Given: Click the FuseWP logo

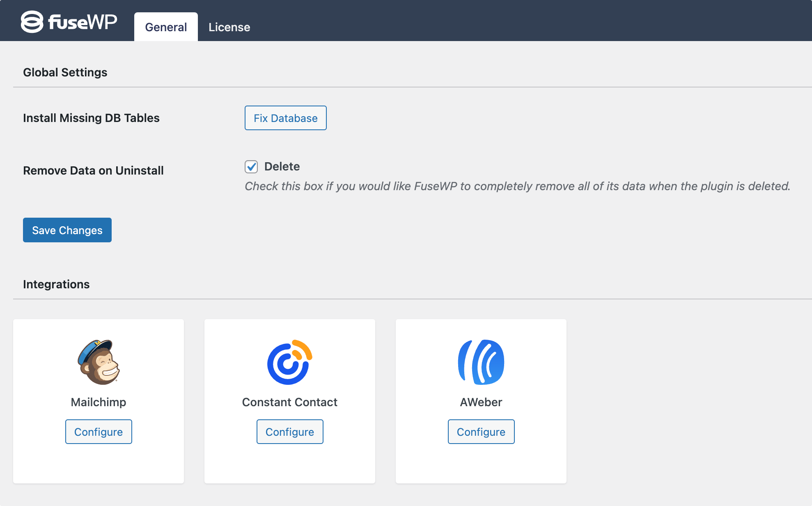Looking at the screenshot, I should pos(69,22).
